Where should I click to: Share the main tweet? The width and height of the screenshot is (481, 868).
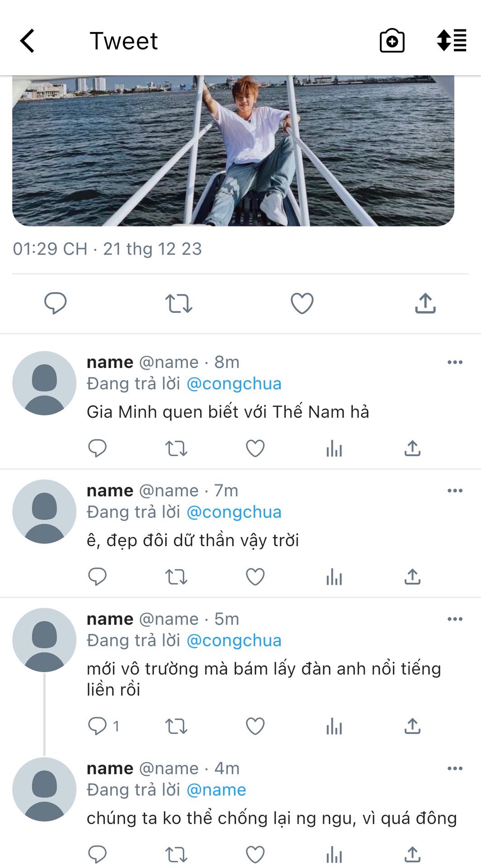(425, 303)
